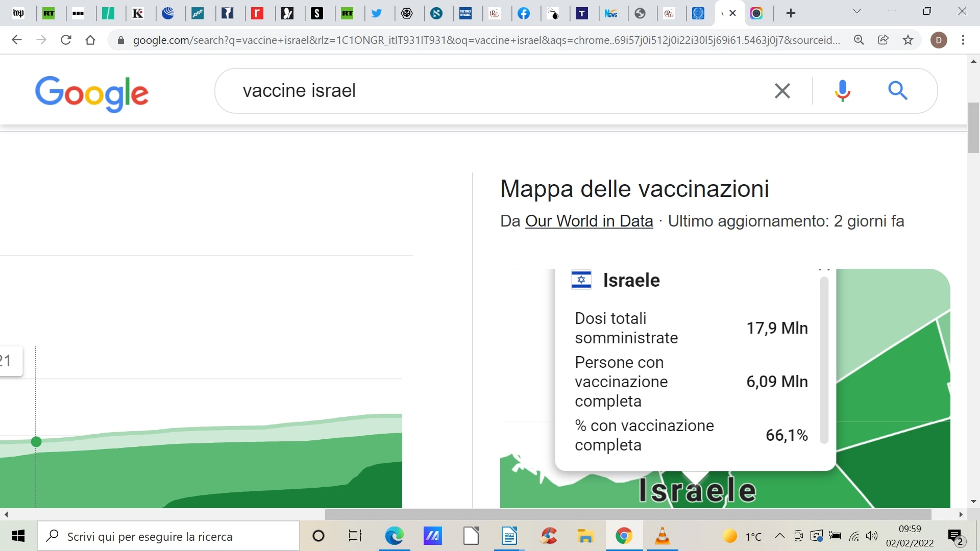
Task: Click the Windows taskbar search box
Action: 168,536
